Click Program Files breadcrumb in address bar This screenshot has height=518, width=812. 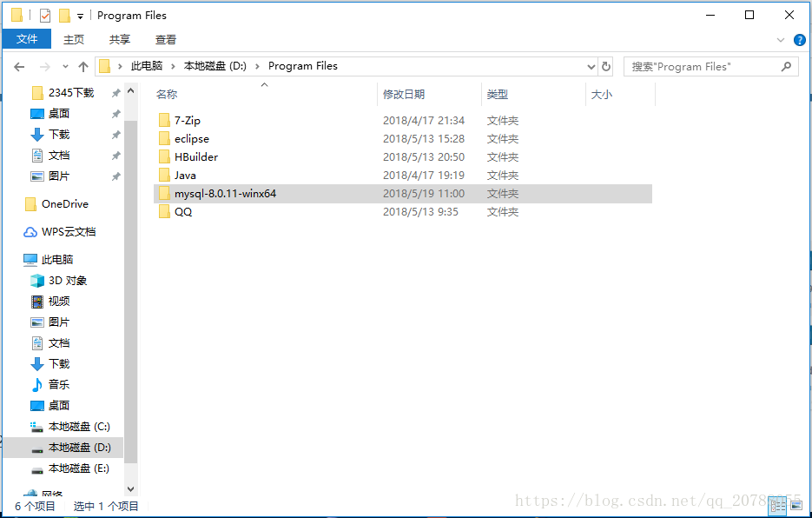303,66
